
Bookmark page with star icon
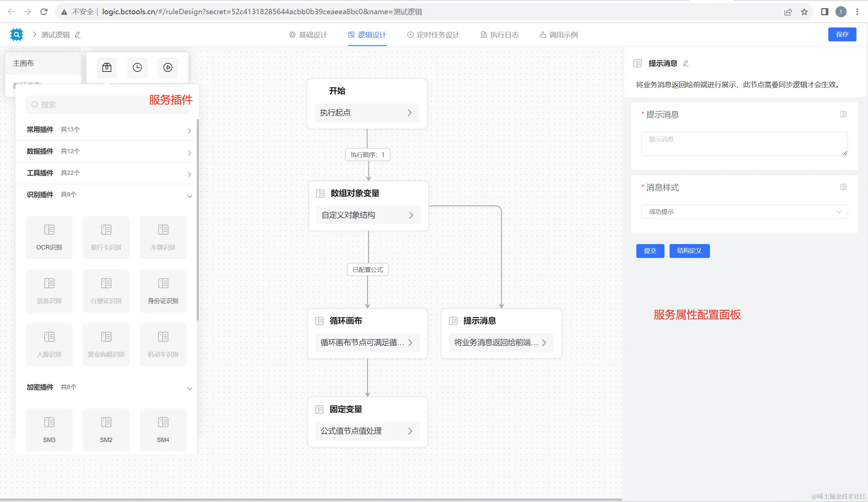(804, 12)
